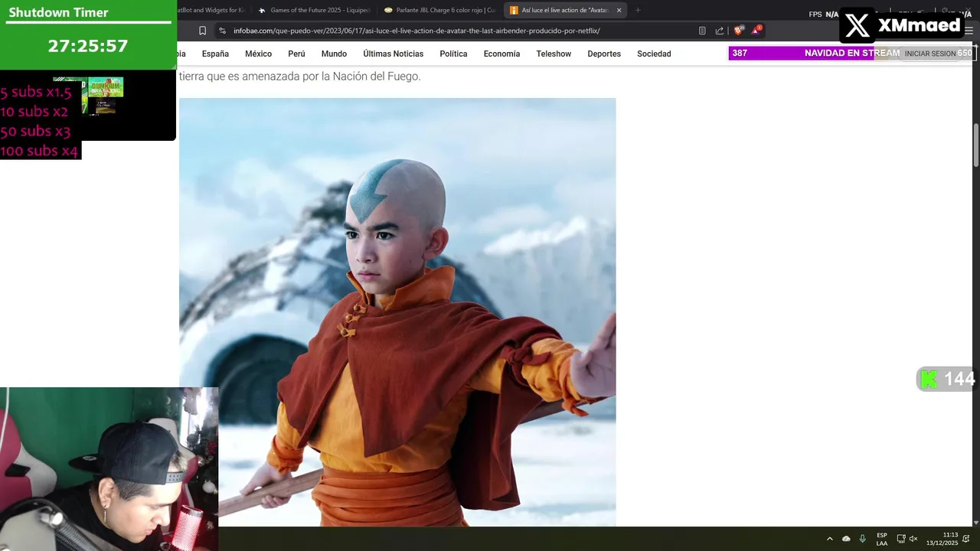Click the share page icon in address bar
The height and width of the screenshot is (551, 980).
pos(720,31)
